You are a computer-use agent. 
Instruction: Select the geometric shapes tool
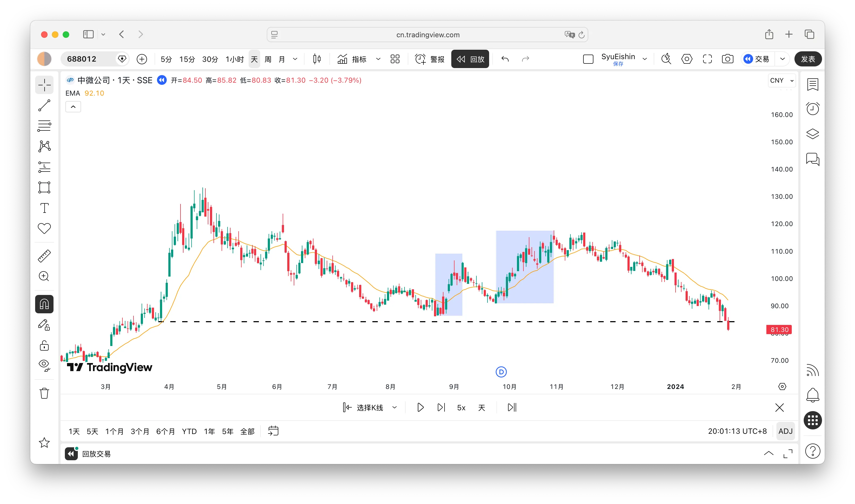coord(44,187)
